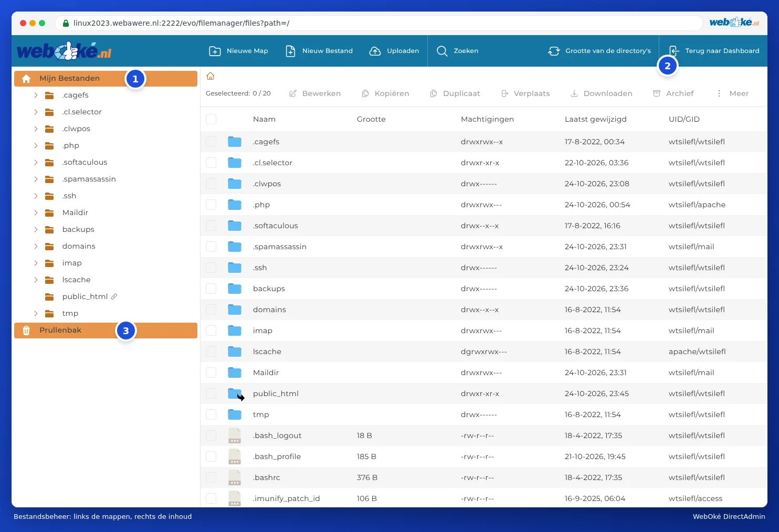Image resolution: width=779 pixels, height=532 pixels.
Task: Expand the Maildir folder in sidebar tree
Action: 36,212
